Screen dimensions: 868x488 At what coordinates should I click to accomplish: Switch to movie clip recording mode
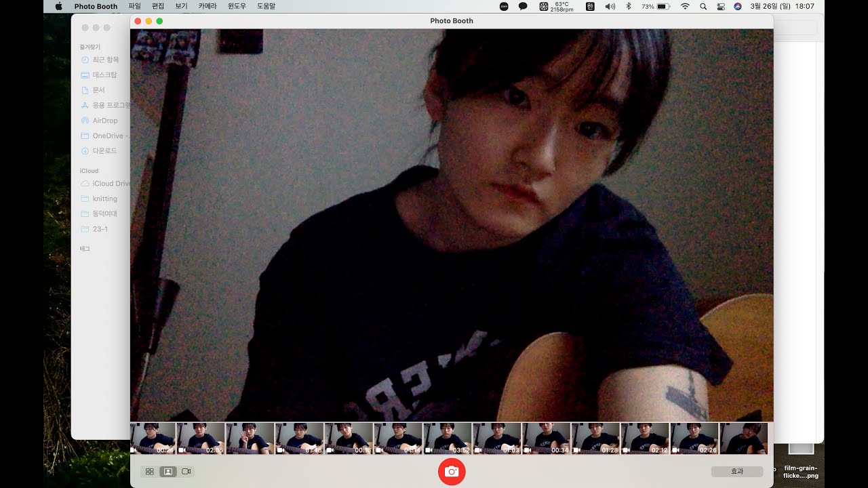point(186,471)
